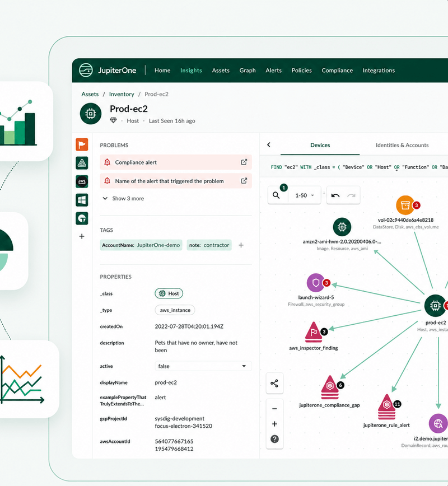Open graph help question mark icon
448x486 pixels.
pyautogui.click(x=275, y=439)
